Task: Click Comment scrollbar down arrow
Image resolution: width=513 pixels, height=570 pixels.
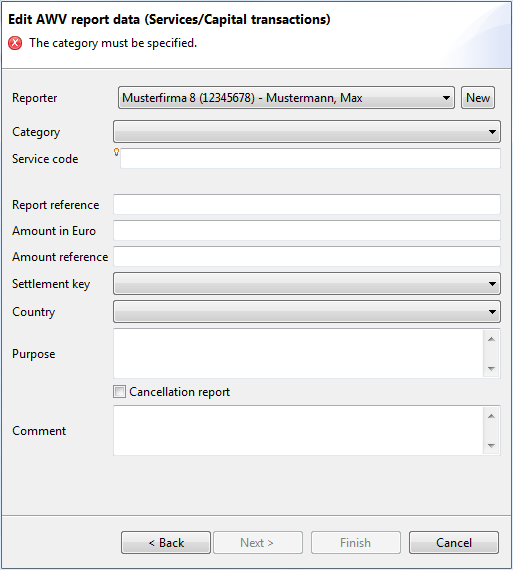Action: coord(492,446)
